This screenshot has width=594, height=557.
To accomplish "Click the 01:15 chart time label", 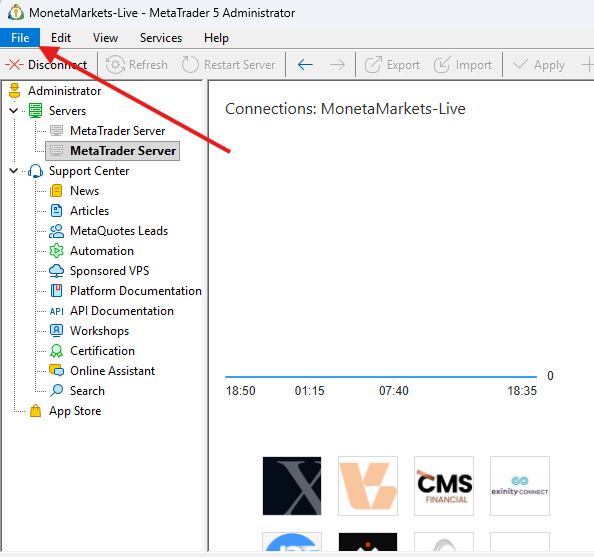I will pos(310,391).
